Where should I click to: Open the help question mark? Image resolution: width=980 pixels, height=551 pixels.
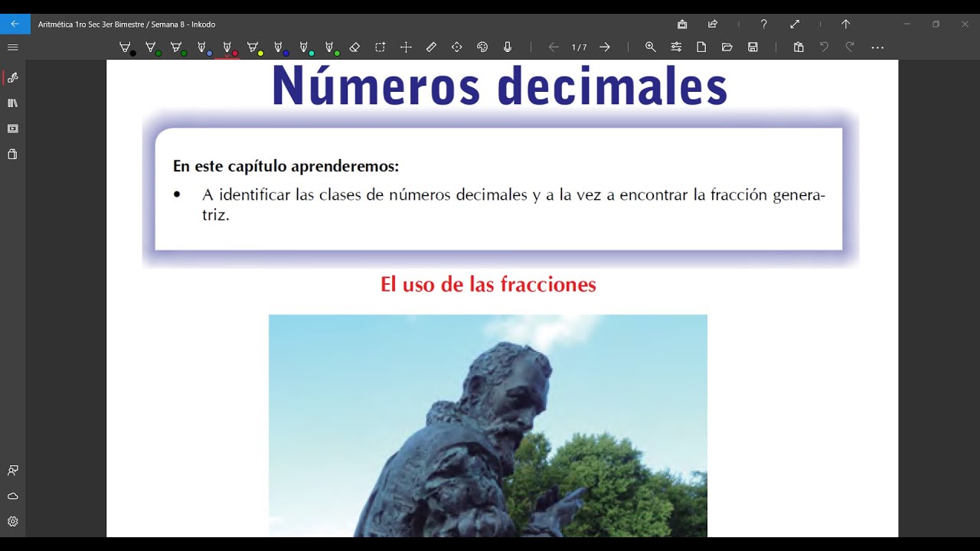pos(763,24)
